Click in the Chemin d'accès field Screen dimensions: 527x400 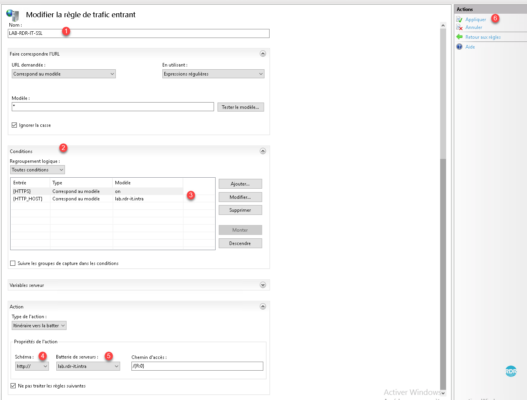[x=197, y=366]
